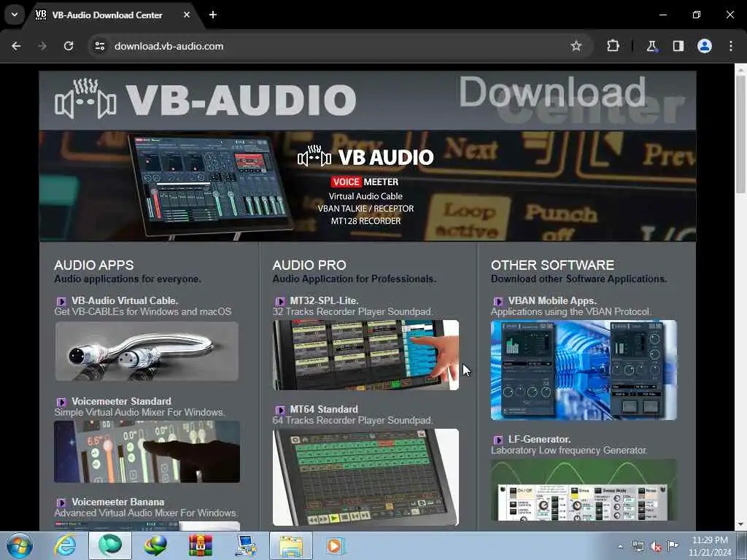This screenshot has height=560, width=747.
Task: Click the VB-AUDIO logo in page header
Action: (205, 99)
